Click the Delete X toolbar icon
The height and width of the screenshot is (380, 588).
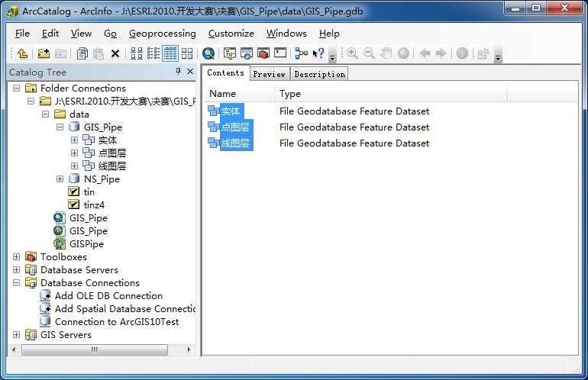point(115,53)
